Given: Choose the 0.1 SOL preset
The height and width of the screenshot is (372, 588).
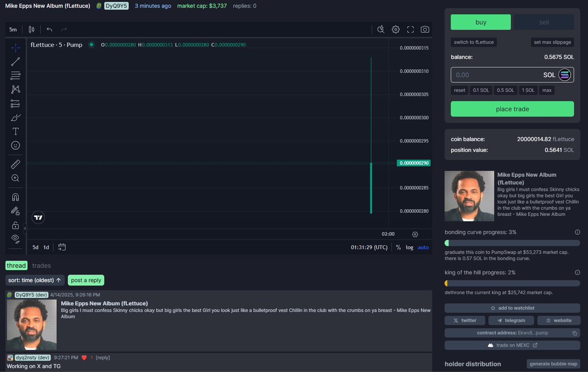Looking at the screenshot, I should tap(481, 90).
